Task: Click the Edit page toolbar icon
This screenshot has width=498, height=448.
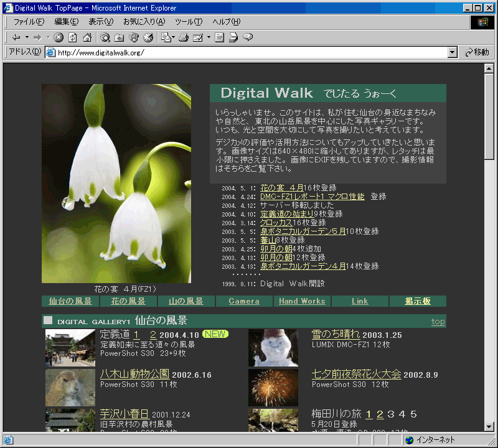Action: pyautogui.click(x=198, y=37)
